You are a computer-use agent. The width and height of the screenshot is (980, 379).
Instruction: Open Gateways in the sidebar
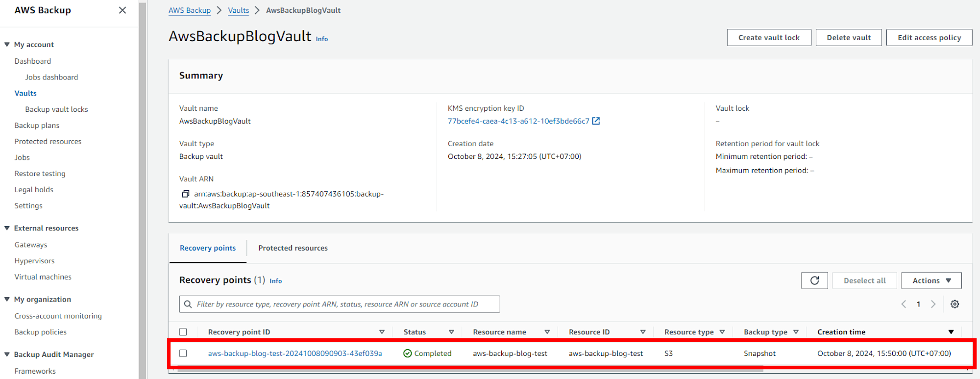(31, 245)
